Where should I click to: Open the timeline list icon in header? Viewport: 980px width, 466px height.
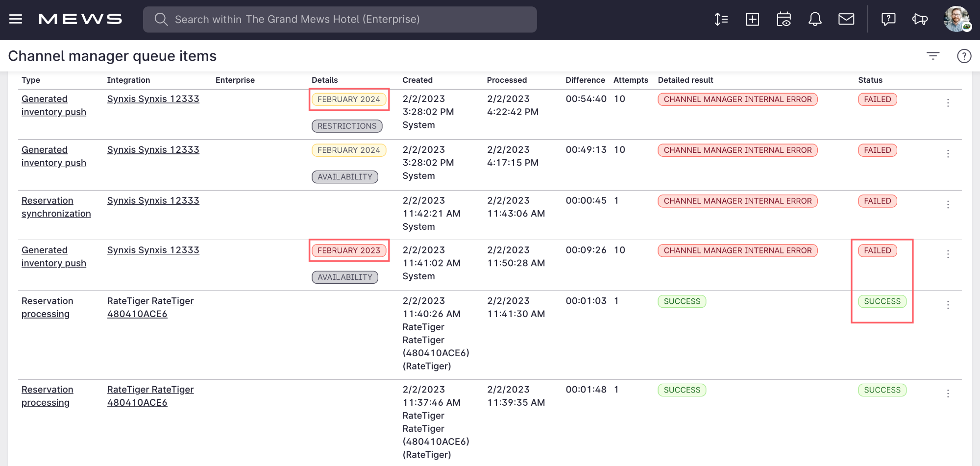tap(721, 19)
